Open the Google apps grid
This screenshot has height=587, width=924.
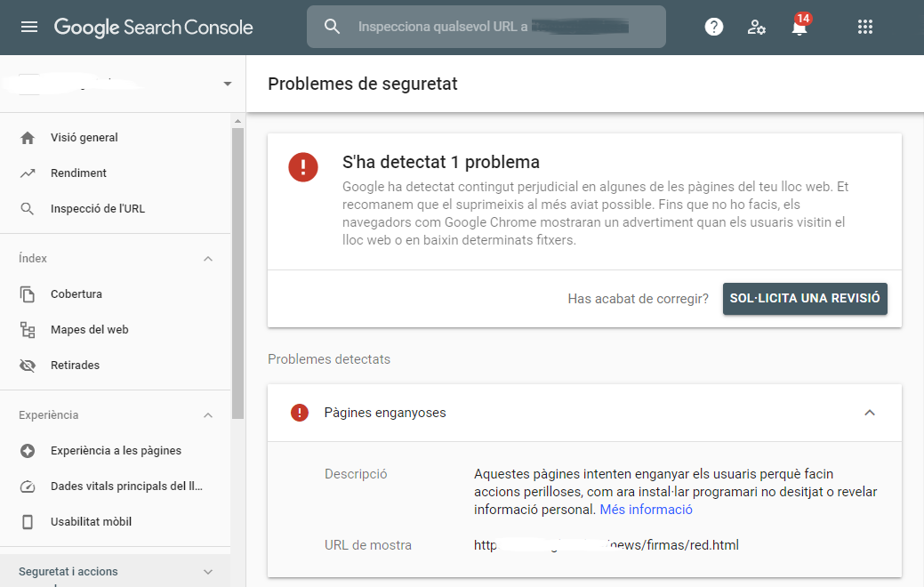pos(864,27)
